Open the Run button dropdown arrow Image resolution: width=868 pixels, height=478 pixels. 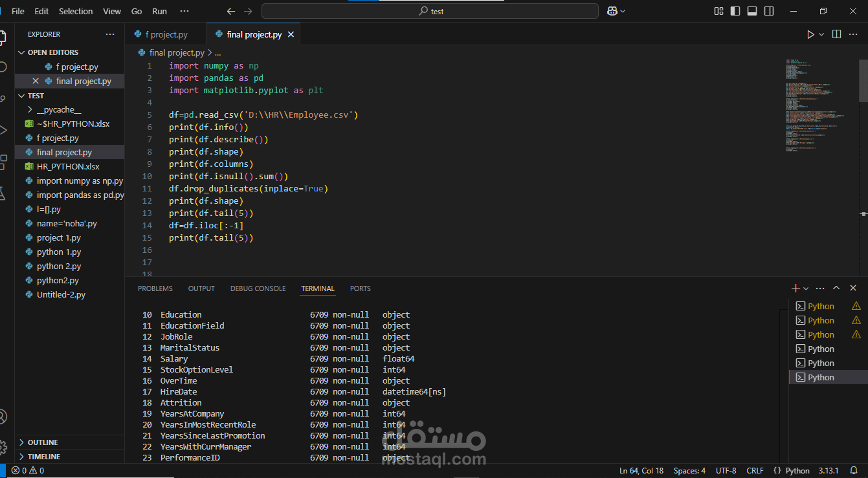click(821, 34)
